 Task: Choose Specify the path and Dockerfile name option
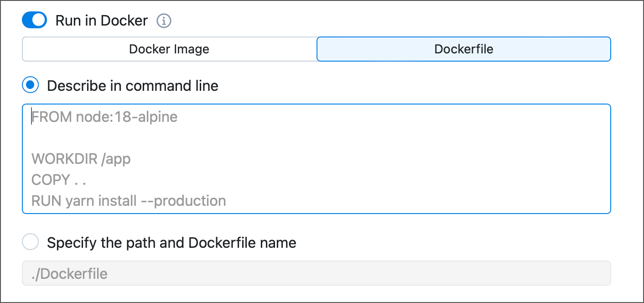[x=30, y=242]
